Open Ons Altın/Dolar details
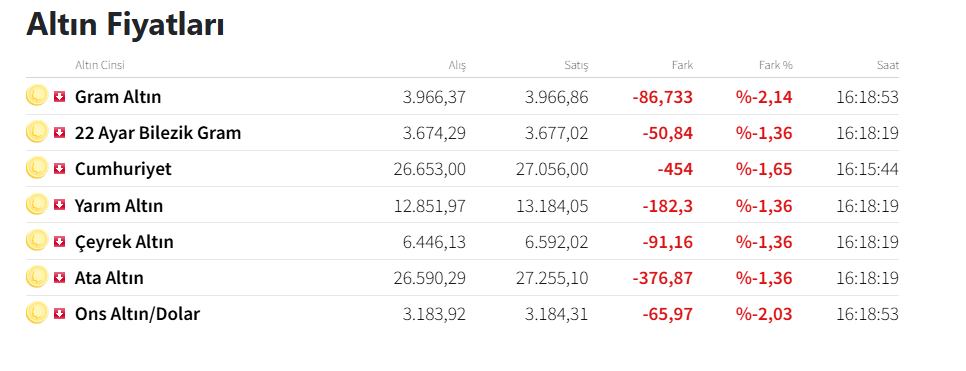The image size is (966, 371). (137, 314)
